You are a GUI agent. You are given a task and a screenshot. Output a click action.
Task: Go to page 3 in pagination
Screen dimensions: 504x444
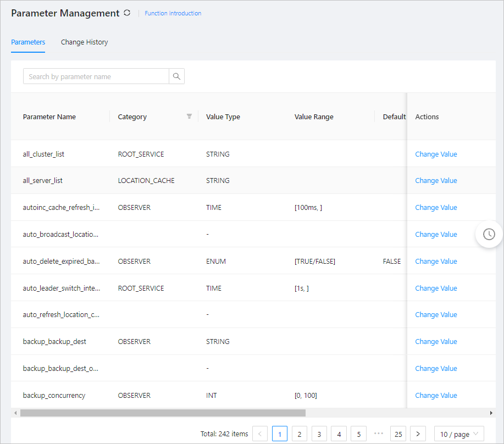tap(319, 434)
